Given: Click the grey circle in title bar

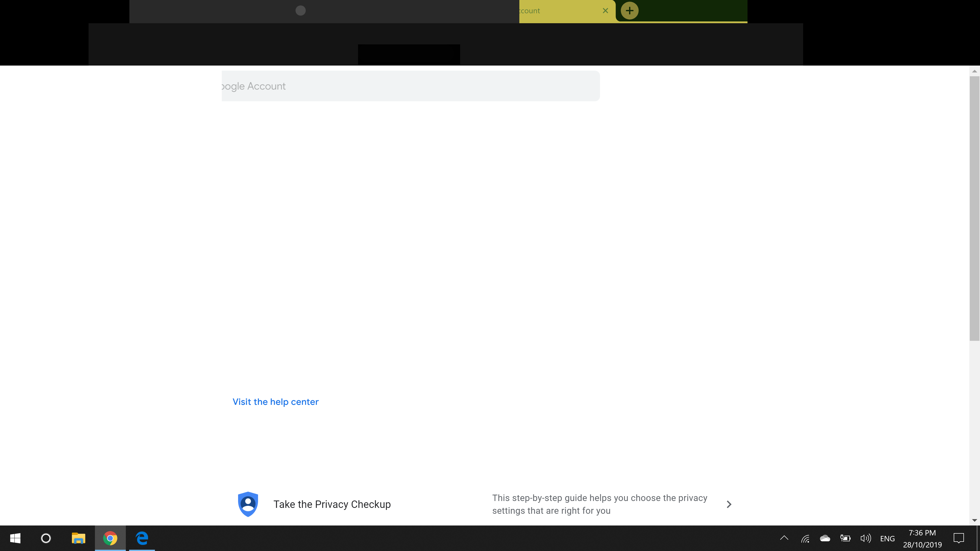Looking at the screenshot, I should [x=301, y=11].
